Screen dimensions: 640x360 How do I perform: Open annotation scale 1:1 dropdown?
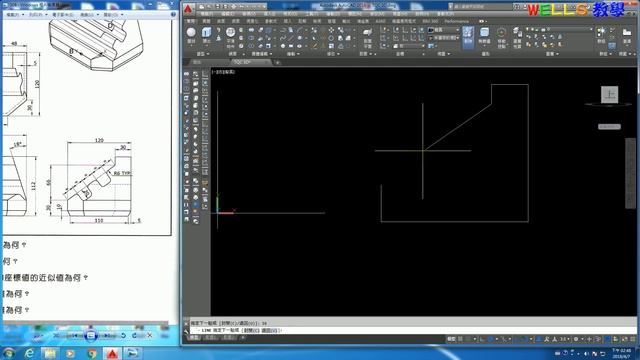[564, 339]
